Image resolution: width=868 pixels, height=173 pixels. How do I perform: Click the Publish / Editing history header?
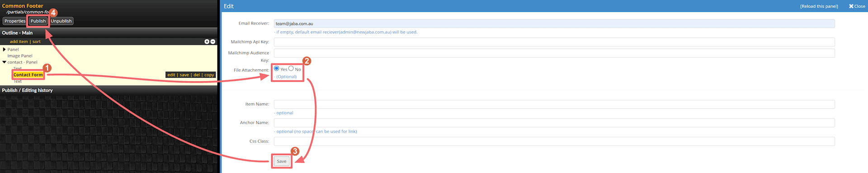(27, 90)
